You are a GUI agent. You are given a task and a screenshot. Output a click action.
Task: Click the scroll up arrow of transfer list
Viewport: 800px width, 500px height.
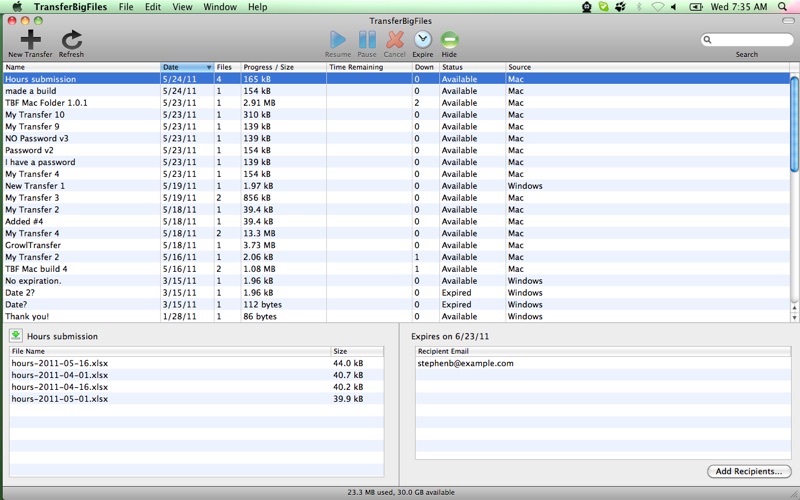pos(794,308)
